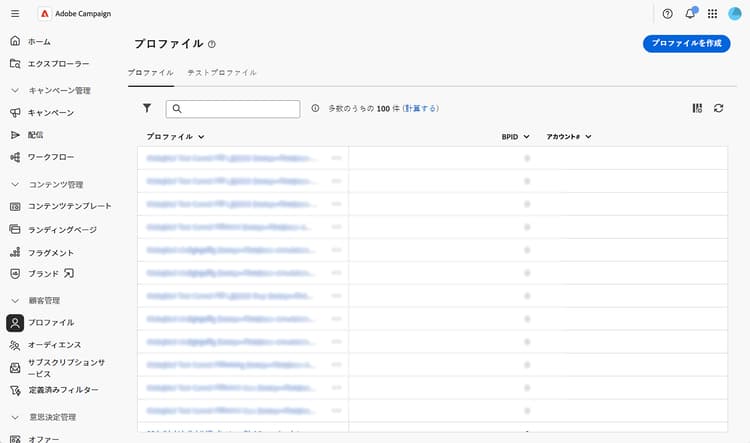Open the filter funnel icon
The height and width of the screenshot is (443, 750).
[x=147, y=108]
